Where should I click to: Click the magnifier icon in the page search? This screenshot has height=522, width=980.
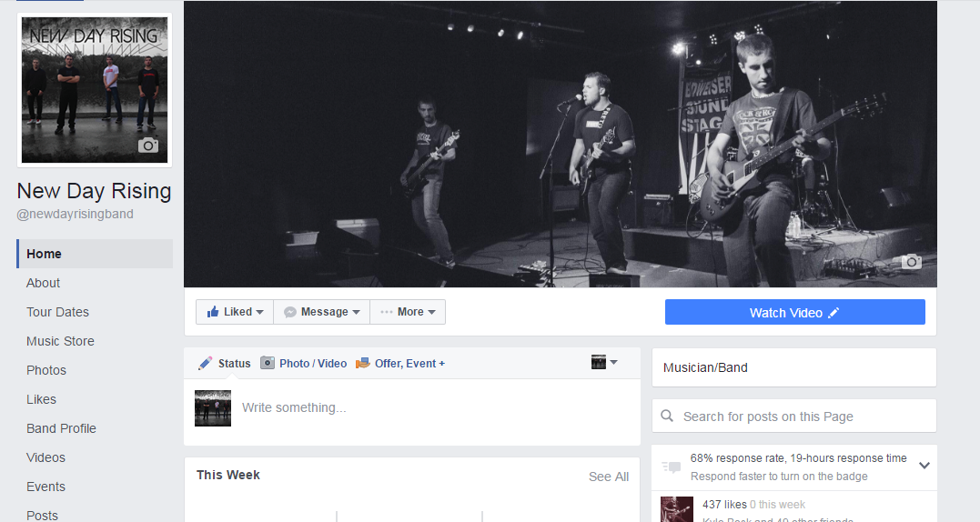click(x=668, y=416)
